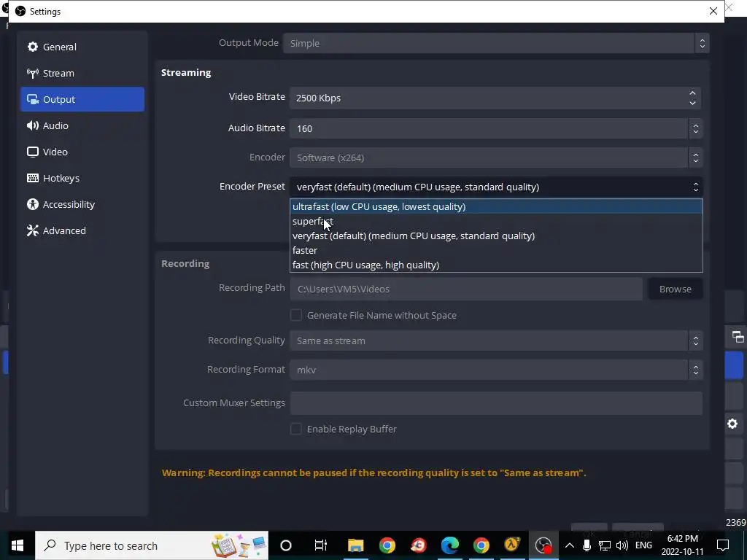
Task: Open the notification center icon
Action: click(723, 545)
